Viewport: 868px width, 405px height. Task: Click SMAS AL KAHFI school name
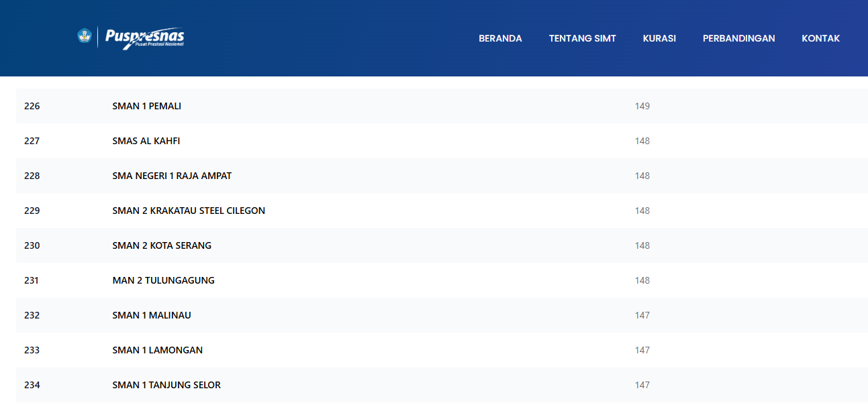[146, 141]
